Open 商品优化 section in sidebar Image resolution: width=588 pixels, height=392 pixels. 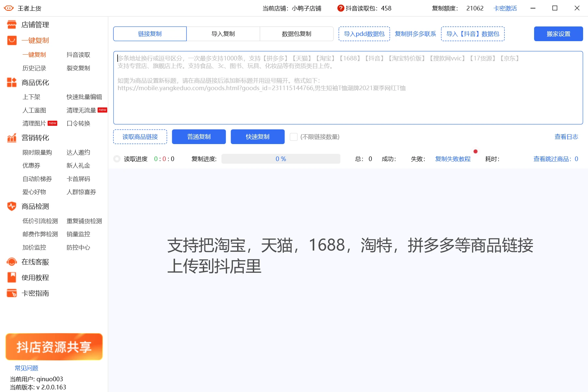tap(35, 82)
